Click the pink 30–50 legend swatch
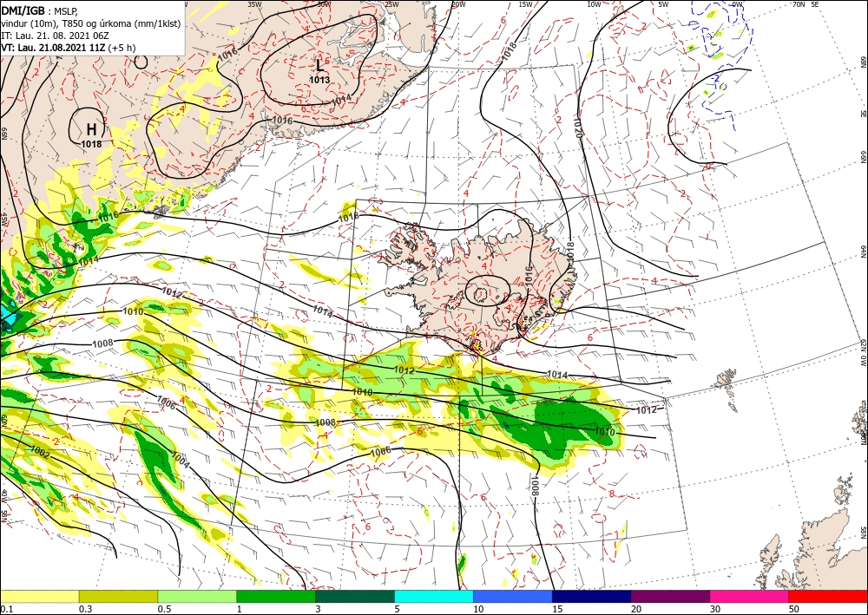The height and width of the screenshot is (615, 868). [750, 596]
